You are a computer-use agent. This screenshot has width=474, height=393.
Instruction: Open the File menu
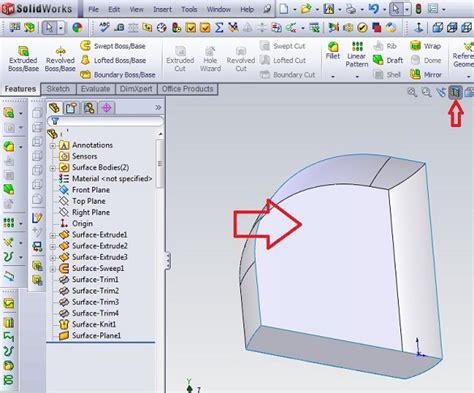coord(93,9)
